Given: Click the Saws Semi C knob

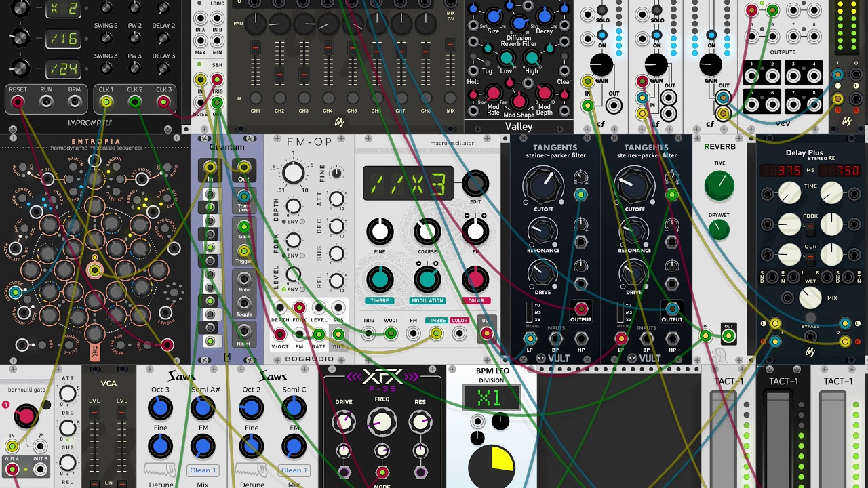Looking at the screenshot, I should 294,408.
